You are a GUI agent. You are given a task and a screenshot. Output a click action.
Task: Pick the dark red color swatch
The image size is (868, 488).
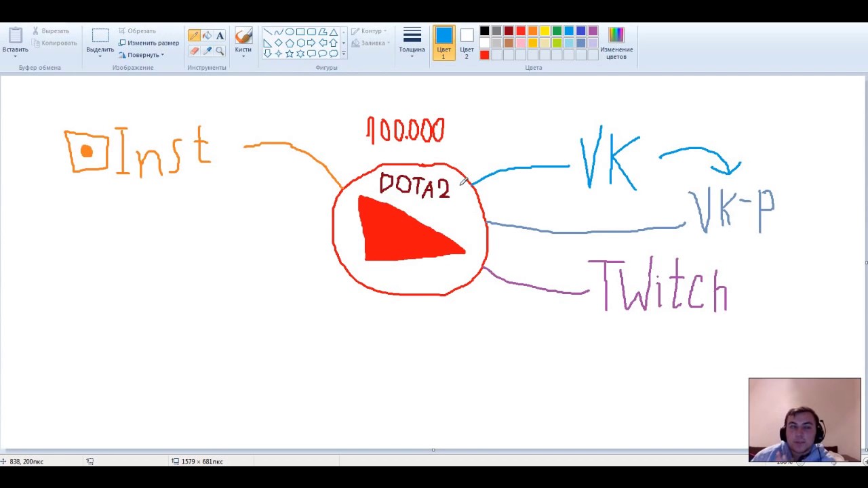pos(509,31)
